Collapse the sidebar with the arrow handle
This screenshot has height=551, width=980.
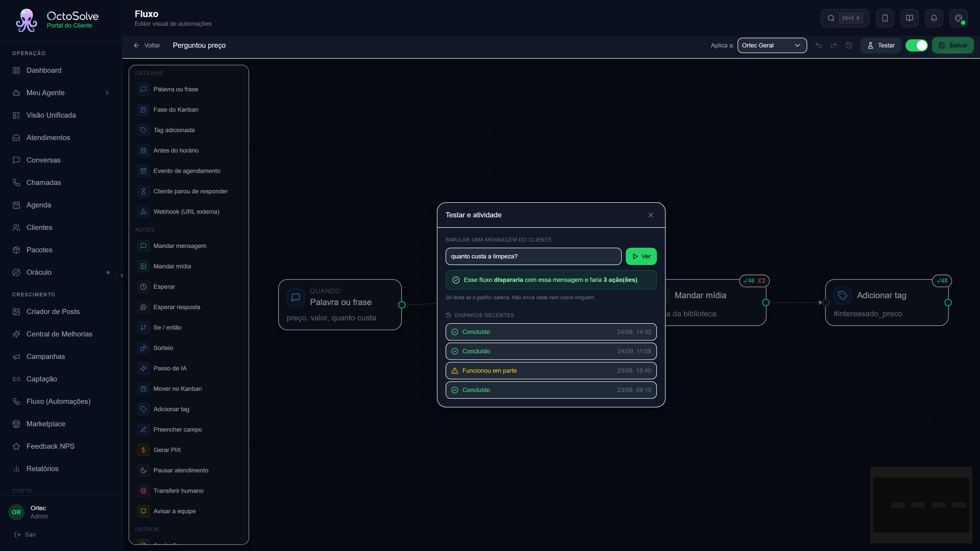(122, 275)
